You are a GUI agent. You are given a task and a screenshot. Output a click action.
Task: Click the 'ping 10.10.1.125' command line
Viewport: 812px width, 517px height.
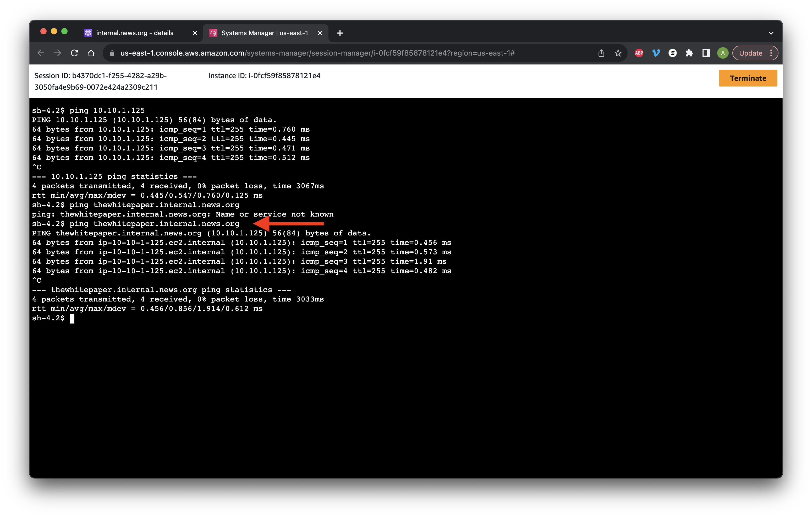point(88,110)
